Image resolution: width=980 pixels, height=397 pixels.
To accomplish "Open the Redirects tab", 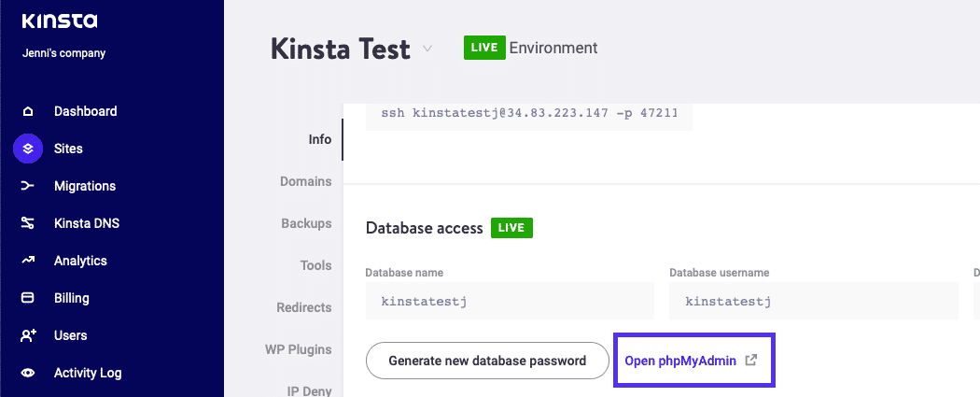I will click(x=304, y=307).
